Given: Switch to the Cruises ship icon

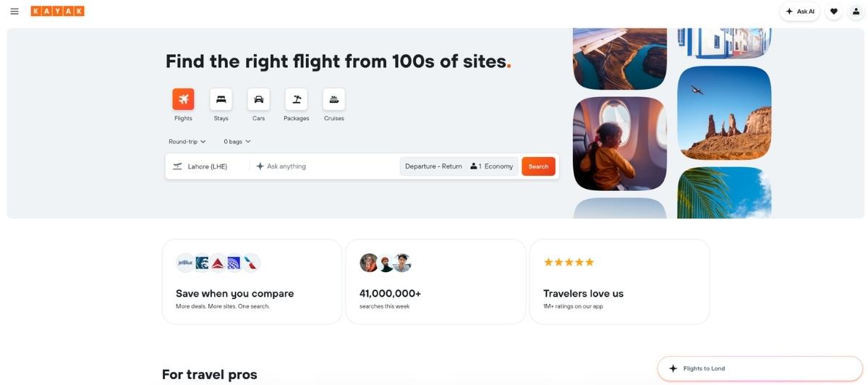Looking at the screenshot, I should coord(333,99).
